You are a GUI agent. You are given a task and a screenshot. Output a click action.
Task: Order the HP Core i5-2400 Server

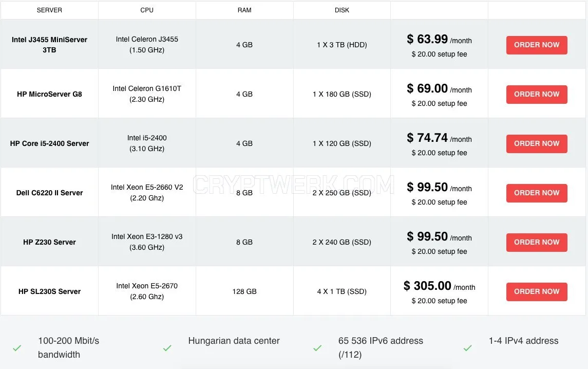[x=537, y=144]
